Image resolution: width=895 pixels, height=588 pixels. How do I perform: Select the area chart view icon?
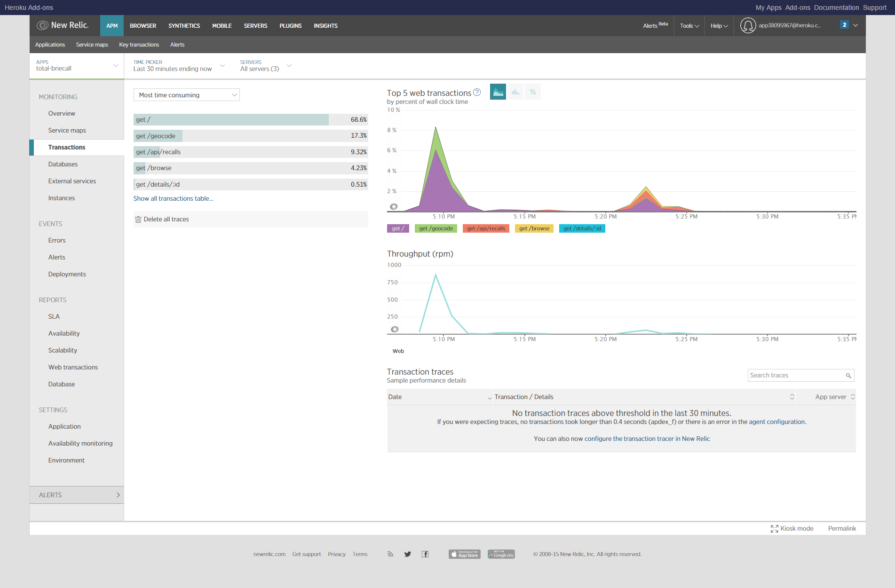(x=498, y=92)
